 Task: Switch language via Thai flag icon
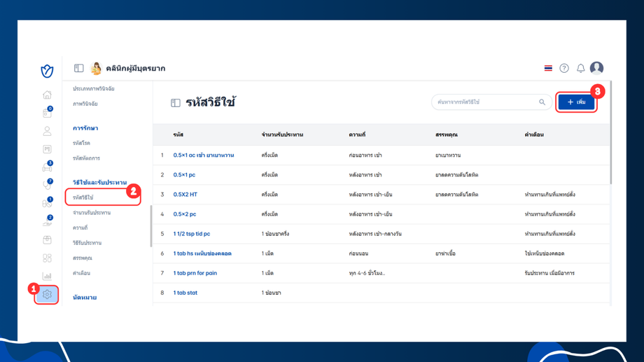548,68
